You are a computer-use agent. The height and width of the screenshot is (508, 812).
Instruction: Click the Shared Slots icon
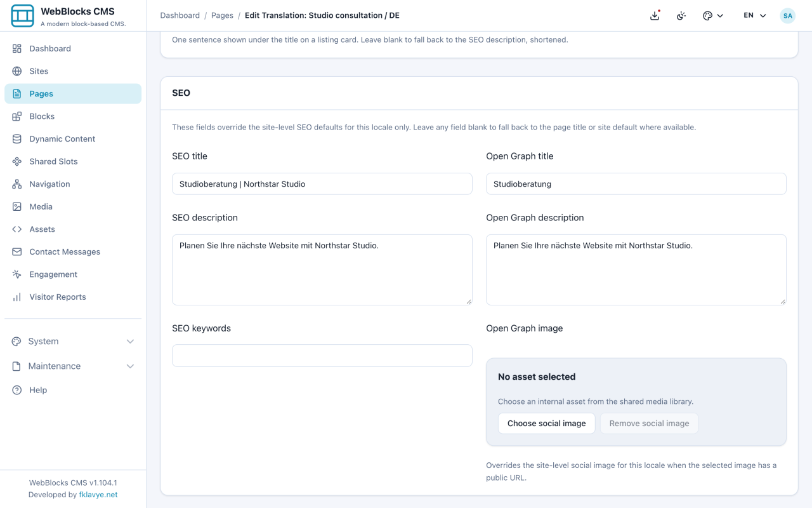coord(17,161)
